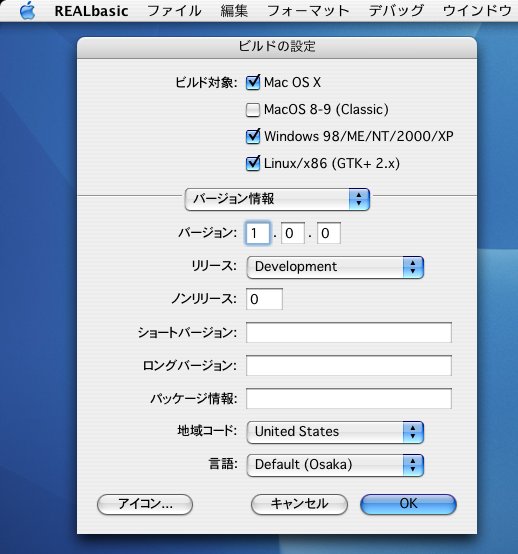Open the バージョン情報 section popup
The height and width of the screenshot is (554, 518).
pyautogui.click(x=277, y=199)
